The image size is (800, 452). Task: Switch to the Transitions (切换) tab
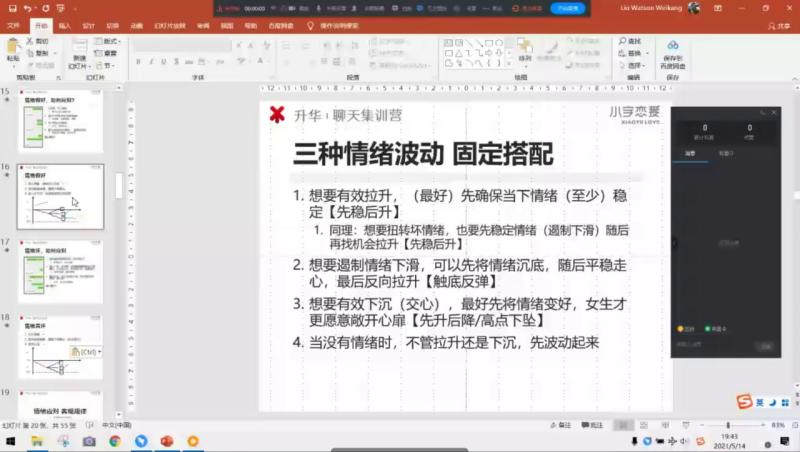pos(112,26)
